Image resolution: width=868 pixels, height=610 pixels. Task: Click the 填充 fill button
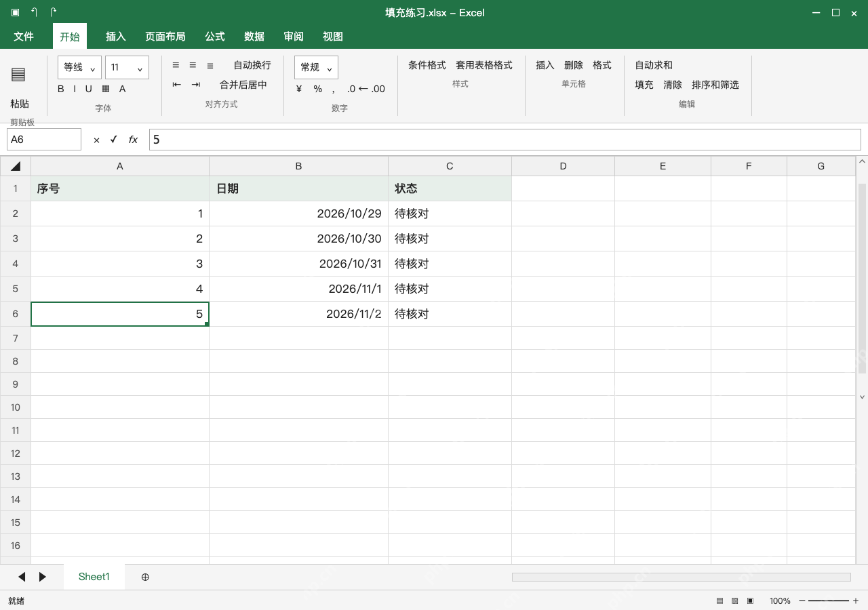tap(644, 85)
